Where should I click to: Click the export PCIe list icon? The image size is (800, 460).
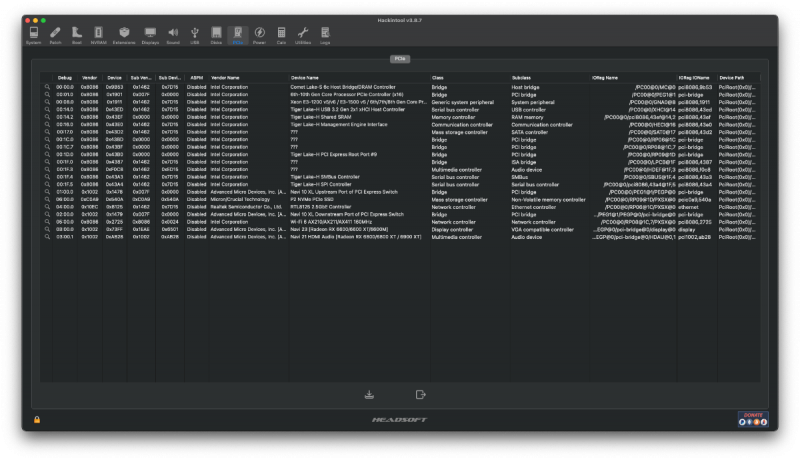point(421,394)
